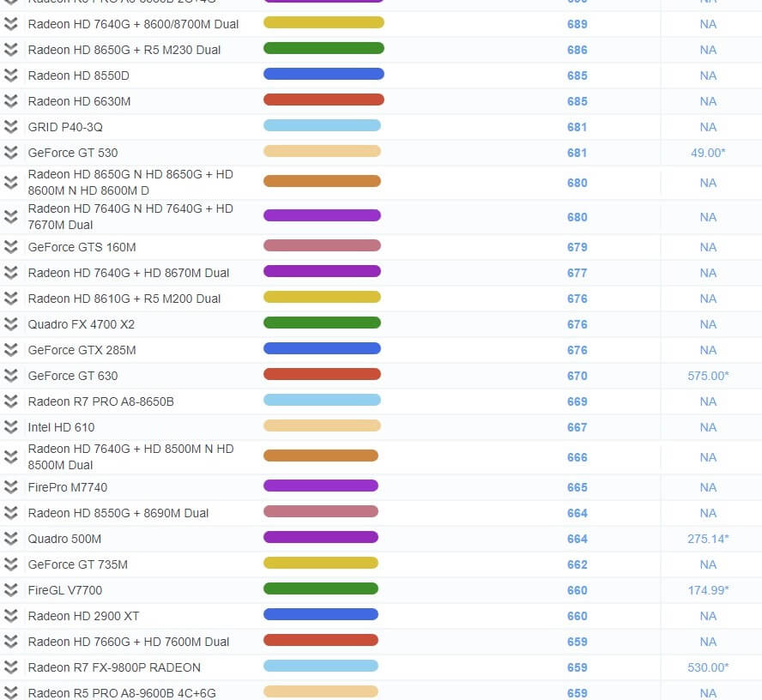Open the Radeon R7 FX-9800P RADEON link
The height and width of the screenshot is (700, 762).
click(114, 668)
